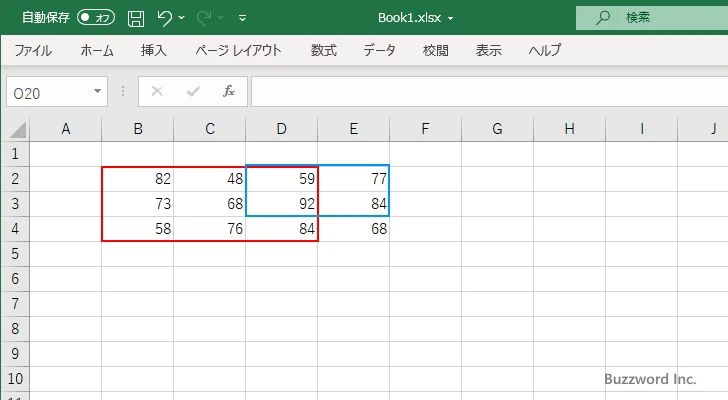Image resolution: width=728 pixels, height=400 pixels.
Task: Select column D header
Action: 281,128
